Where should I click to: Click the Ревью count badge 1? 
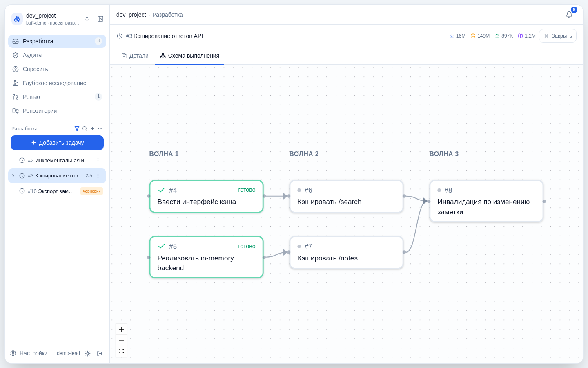point(98,96)
